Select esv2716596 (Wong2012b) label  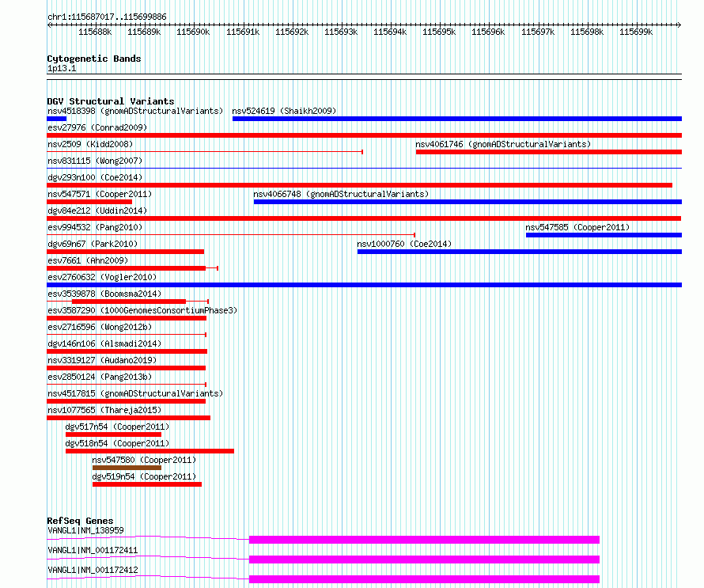pyautogui.click(x=100, y=327)
